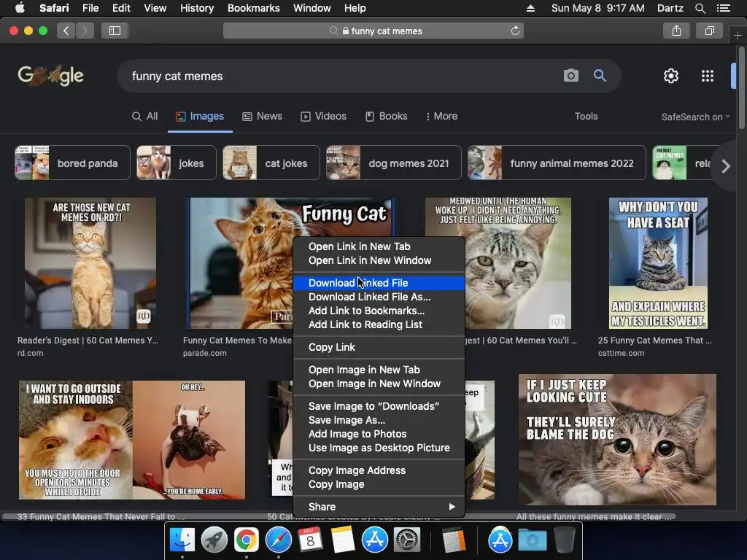Open the Share toolbar button in Safari
This screenshot has height=560, width=747.
pyautogui.click(x=676, y=31)
